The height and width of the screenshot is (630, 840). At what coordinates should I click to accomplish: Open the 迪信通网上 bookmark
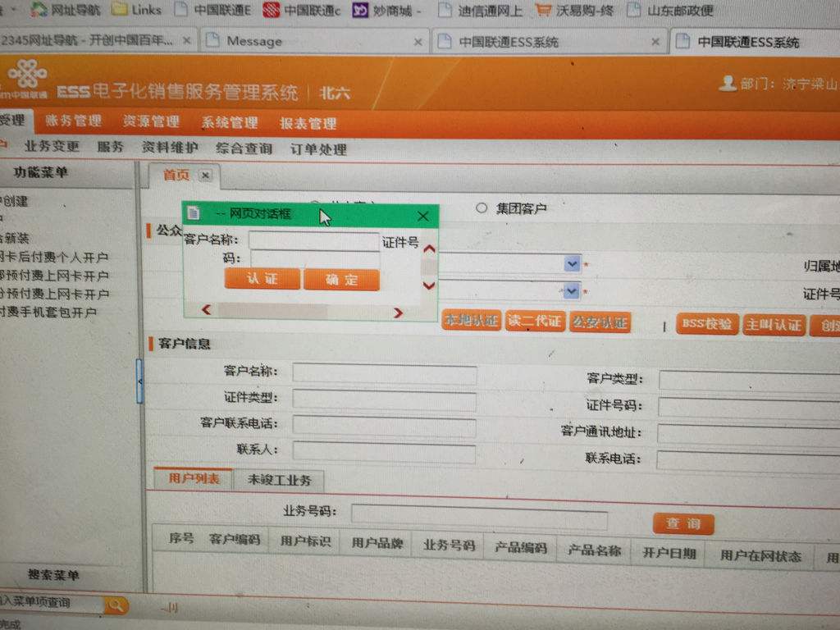(x=480, y=10)
